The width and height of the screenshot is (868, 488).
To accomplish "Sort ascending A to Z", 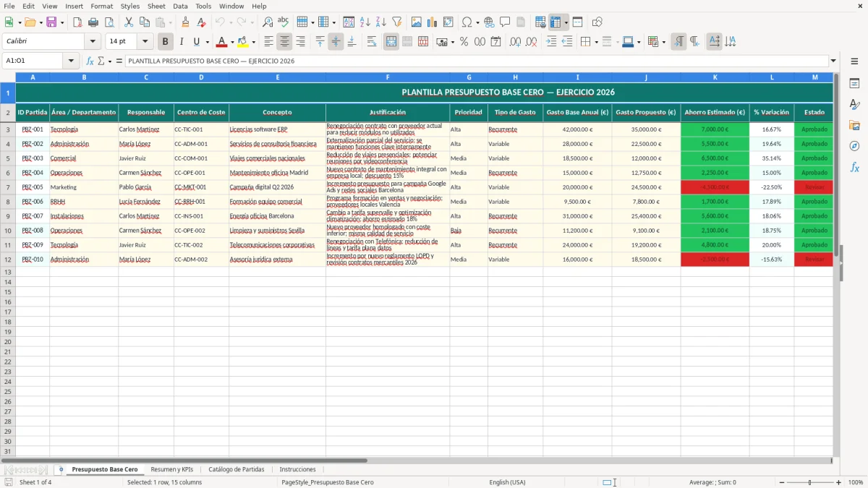I will tap(365, 22).
